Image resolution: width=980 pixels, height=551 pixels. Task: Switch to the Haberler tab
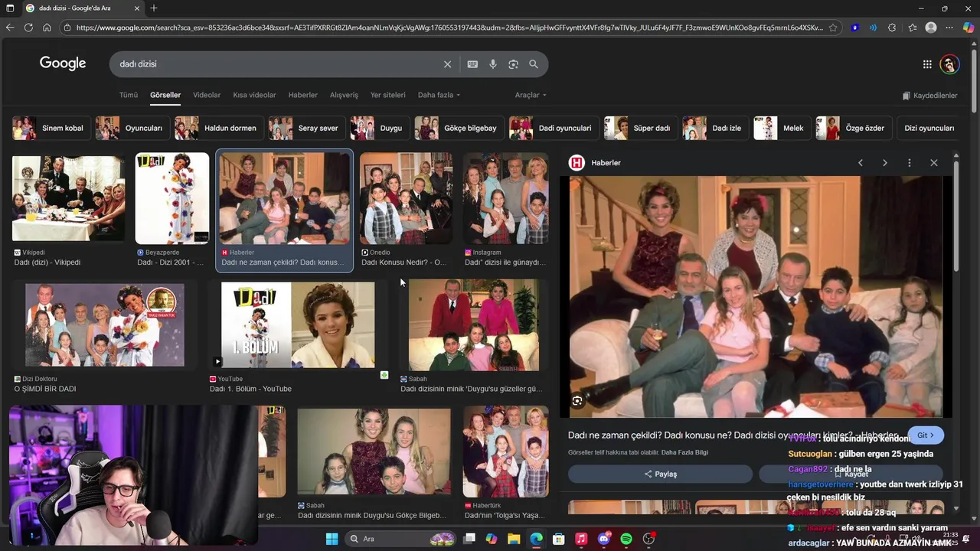click(x=303, y=95)
